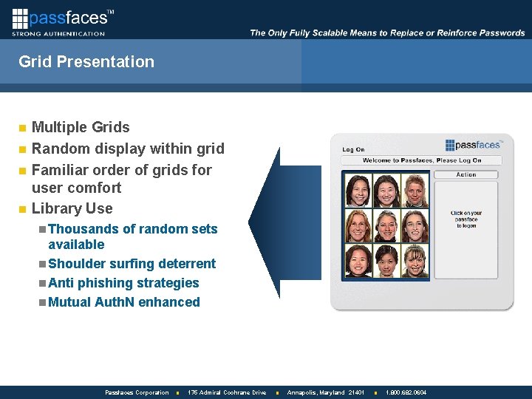Click the 'Grid Presentation' slide title

pos(86,62)
